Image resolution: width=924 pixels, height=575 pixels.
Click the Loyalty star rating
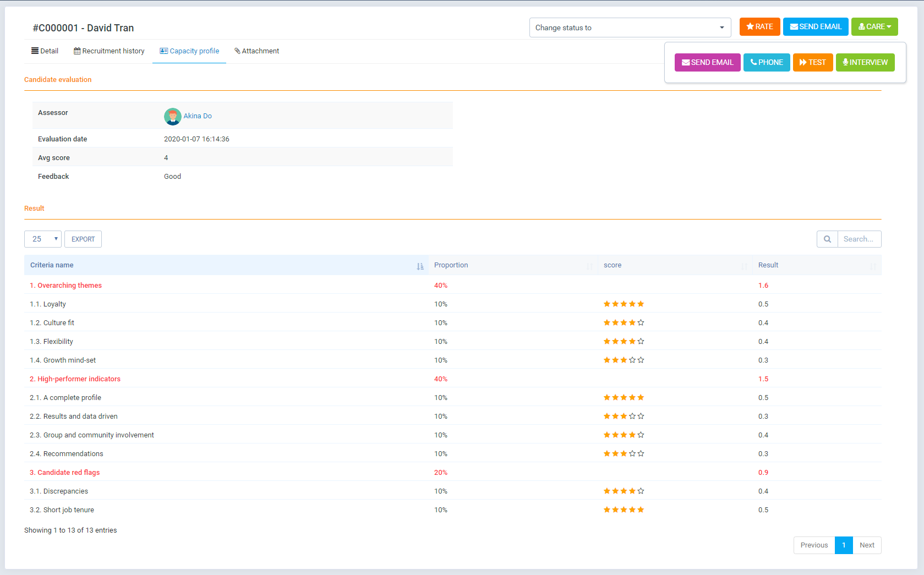tap(624, 304)
